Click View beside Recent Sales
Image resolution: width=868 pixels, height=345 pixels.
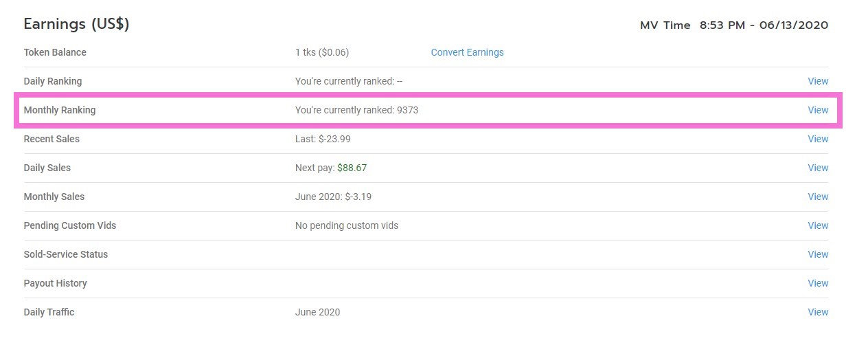click(817, 139)
